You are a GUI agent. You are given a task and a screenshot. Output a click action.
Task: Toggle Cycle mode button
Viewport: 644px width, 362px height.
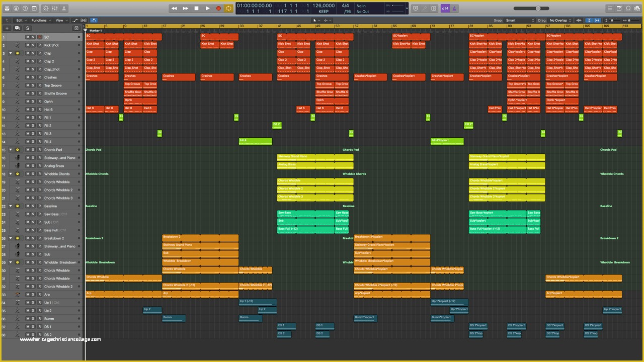coord(229,9)
